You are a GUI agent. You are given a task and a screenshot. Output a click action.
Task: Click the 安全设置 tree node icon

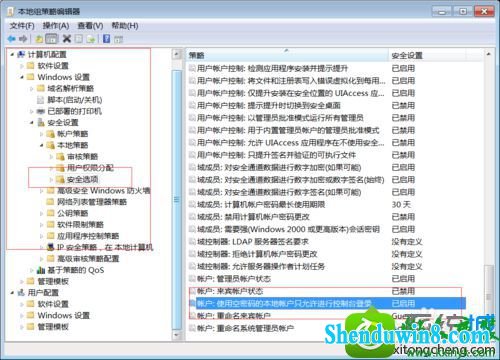[x=41, y=122]
